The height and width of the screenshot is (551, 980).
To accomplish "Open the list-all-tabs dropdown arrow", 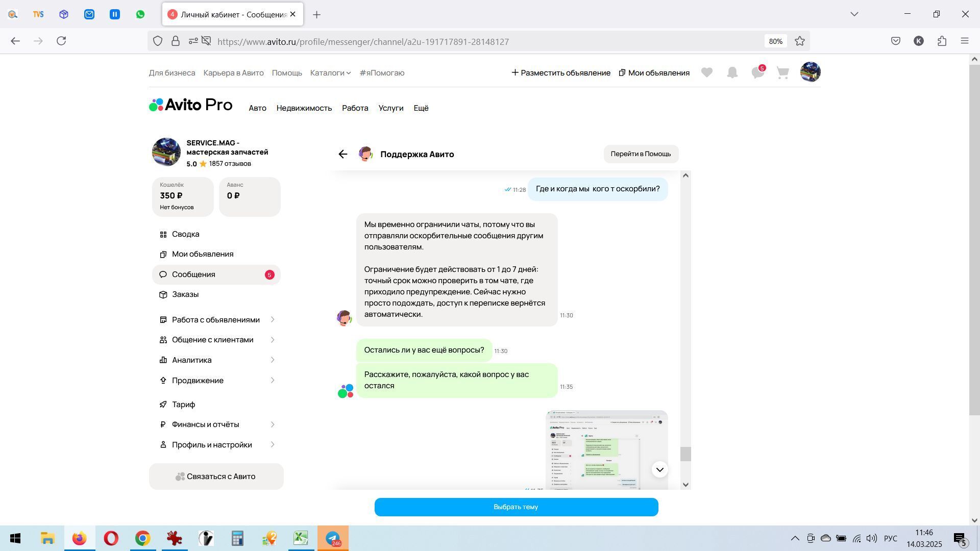I will (x=854, y=14).
